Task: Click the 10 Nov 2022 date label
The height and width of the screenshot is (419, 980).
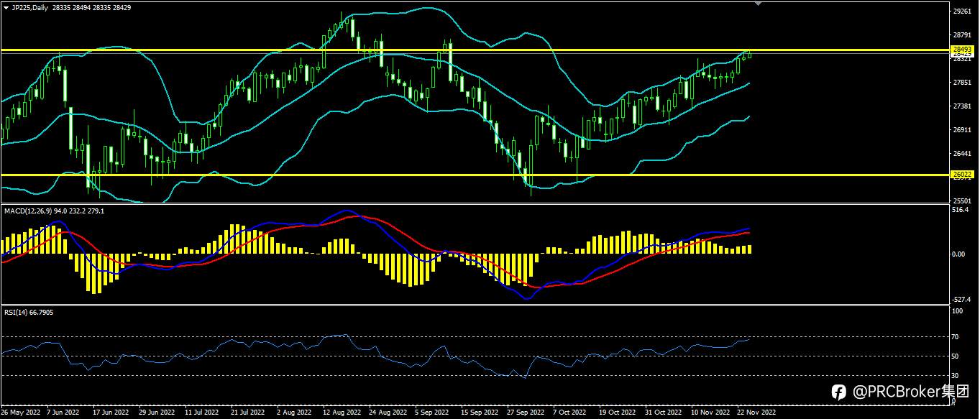Action: 710,413
